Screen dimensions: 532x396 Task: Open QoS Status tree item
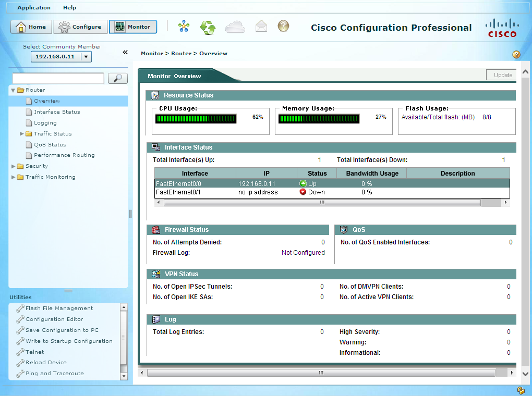coord(50,144)
